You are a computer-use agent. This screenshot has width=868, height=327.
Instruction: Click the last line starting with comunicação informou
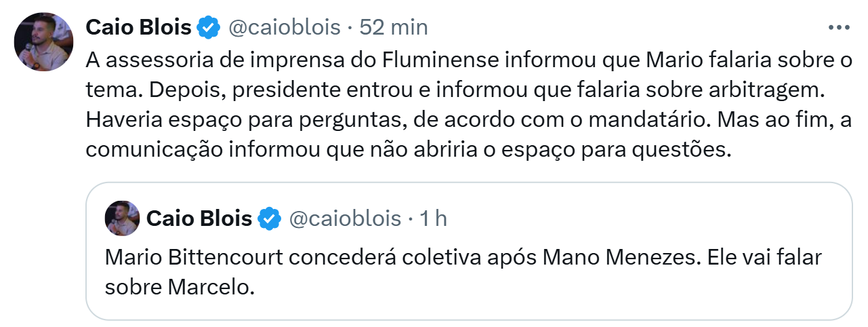(407, 151)
